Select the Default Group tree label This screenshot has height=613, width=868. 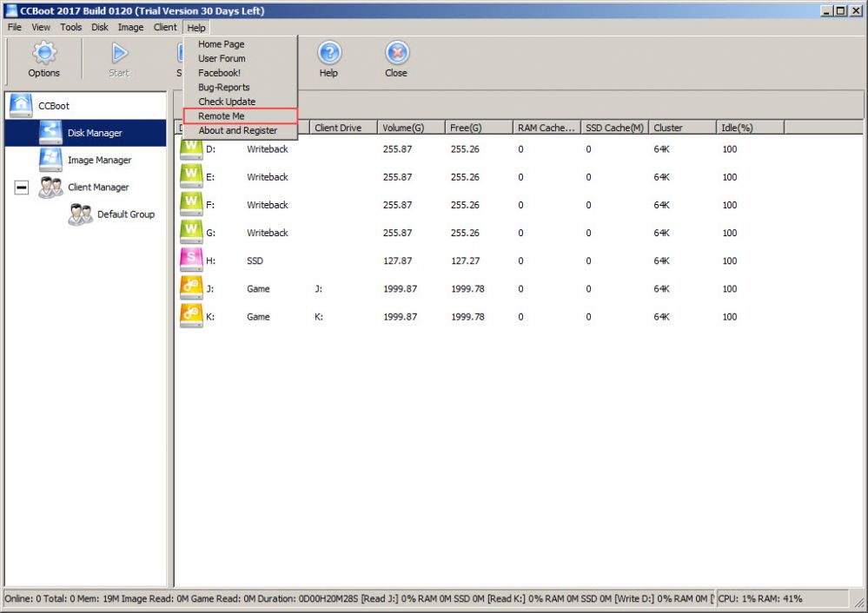pos(126,214)
